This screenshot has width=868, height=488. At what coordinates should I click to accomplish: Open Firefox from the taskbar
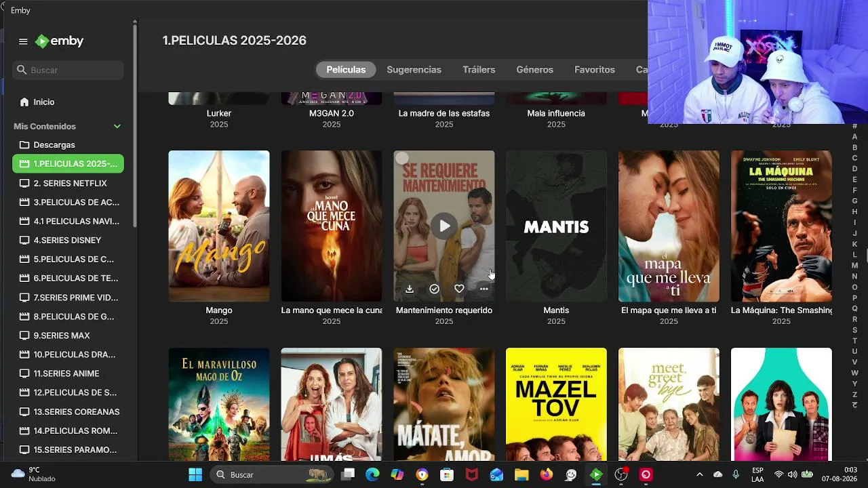[x=546, y=474]
